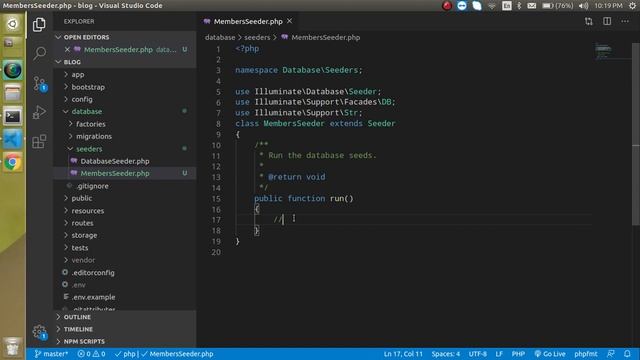Change language mode PHP
This screenshot has width=640, height=360.
pyautogui.click(x=518, y=354)
